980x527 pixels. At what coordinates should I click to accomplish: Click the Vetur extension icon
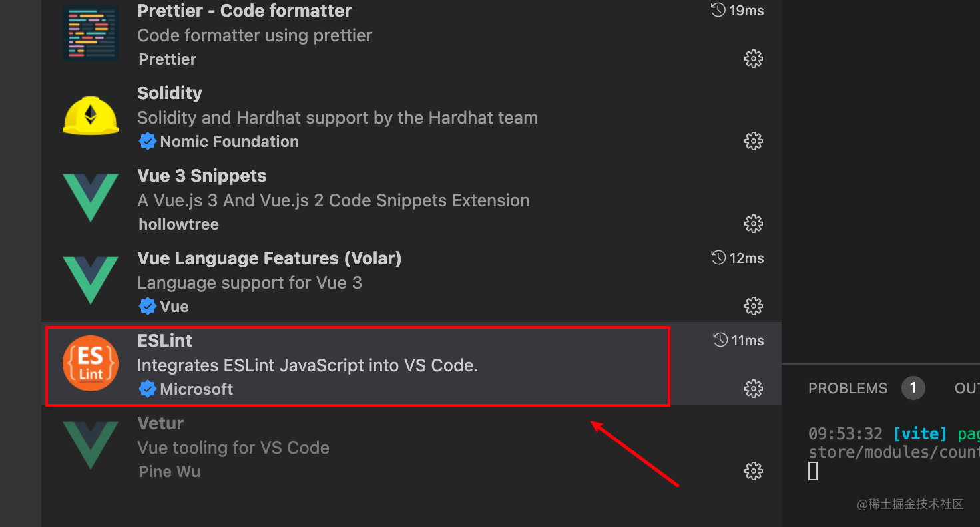[x=91, y=444]
